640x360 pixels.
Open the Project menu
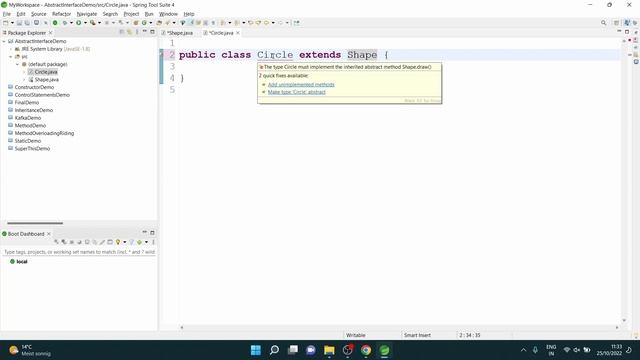pos(131,14)
